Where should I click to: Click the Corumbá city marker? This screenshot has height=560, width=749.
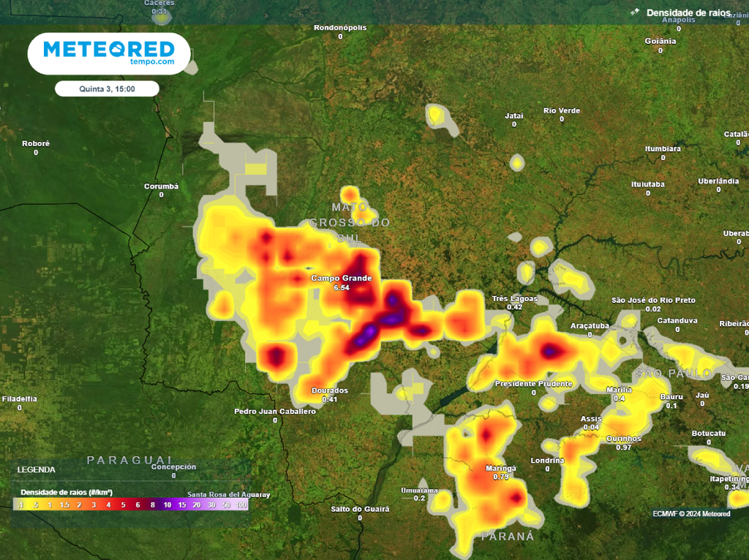[x=161, y=186]
